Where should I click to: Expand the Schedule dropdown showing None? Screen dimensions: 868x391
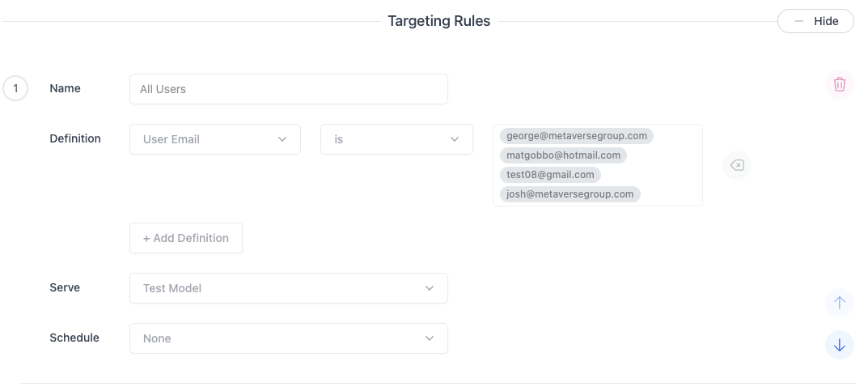tap(289, 338)
